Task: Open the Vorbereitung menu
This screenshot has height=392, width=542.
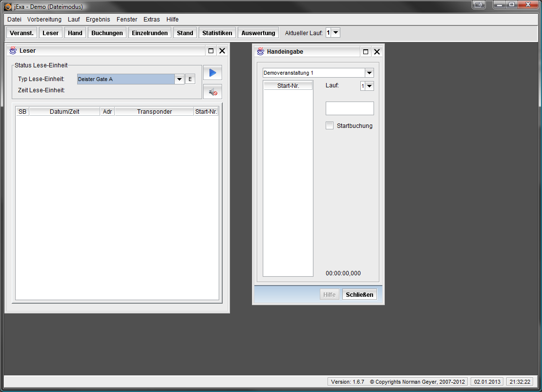Action: (x=44, y=20)
